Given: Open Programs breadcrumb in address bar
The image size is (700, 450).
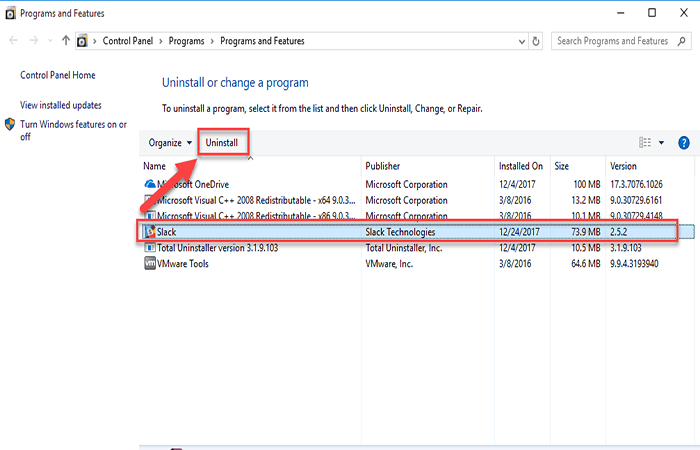Looking at the screenshot, I should (186, 41).
